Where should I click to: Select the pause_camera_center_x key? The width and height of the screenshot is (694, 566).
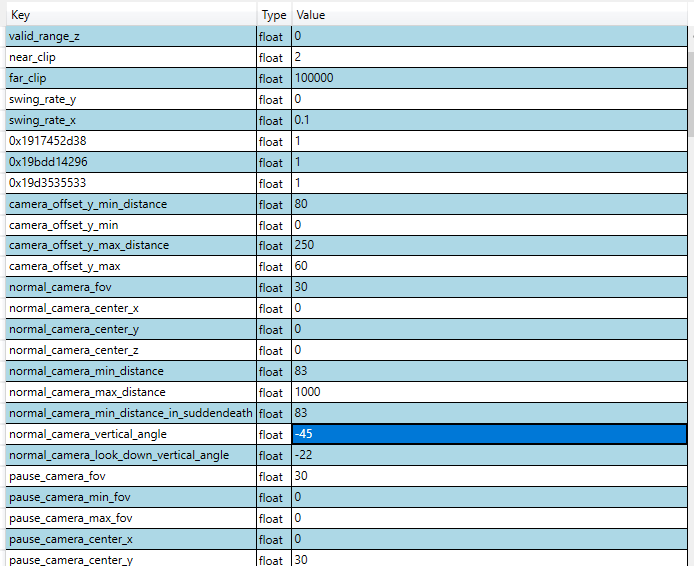131,540
